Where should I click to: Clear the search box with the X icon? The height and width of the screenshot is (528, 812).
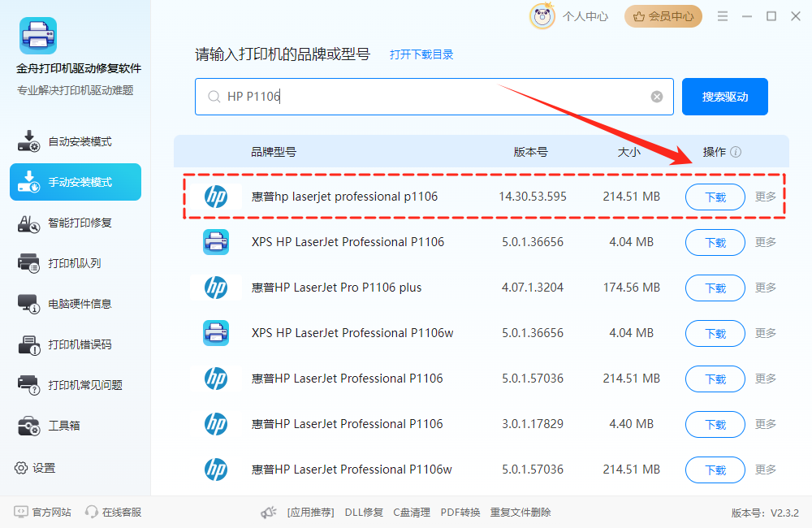(656, 96)
